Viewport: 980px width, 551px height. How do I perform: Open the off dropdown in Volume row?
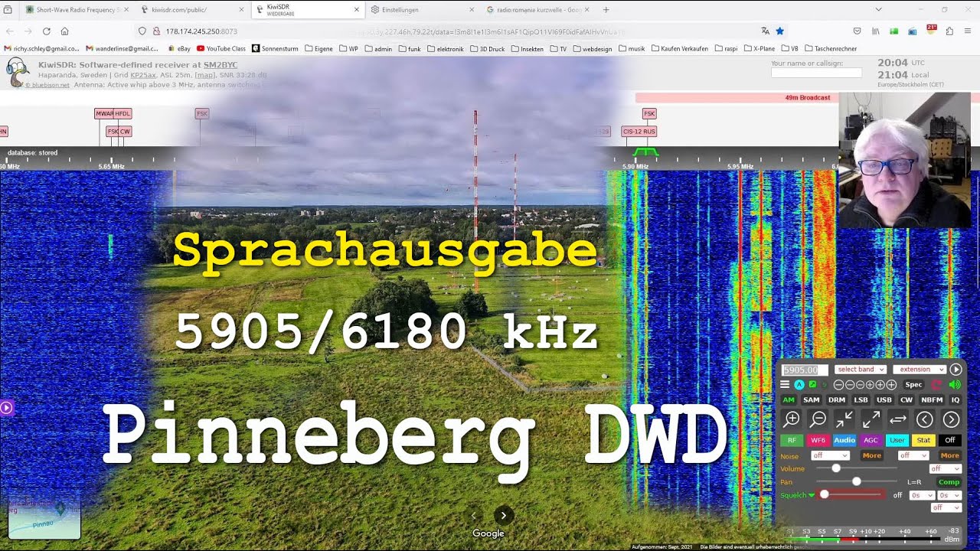tap(946, 468)
